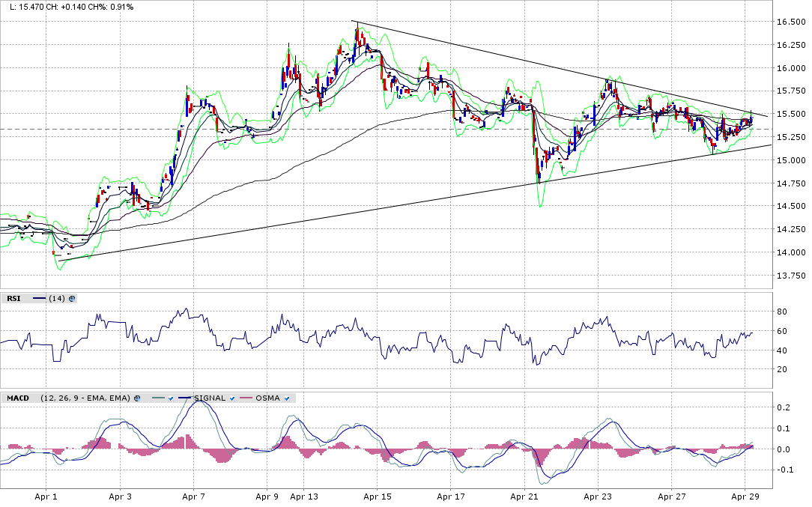812x507 pixels.
Task: Select the RSI panel label
Action: 13,299
